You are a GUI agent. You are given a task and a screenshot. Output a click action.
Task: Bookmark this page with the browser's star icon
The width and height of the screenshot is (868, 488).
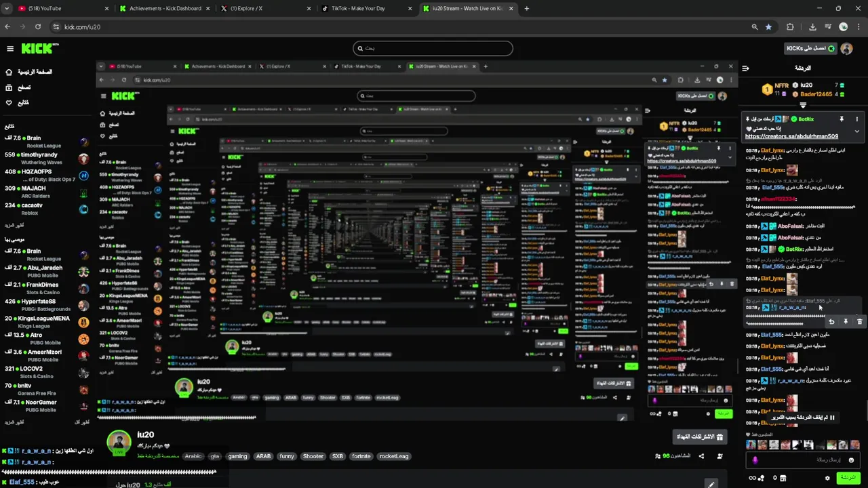coord(768,27)
